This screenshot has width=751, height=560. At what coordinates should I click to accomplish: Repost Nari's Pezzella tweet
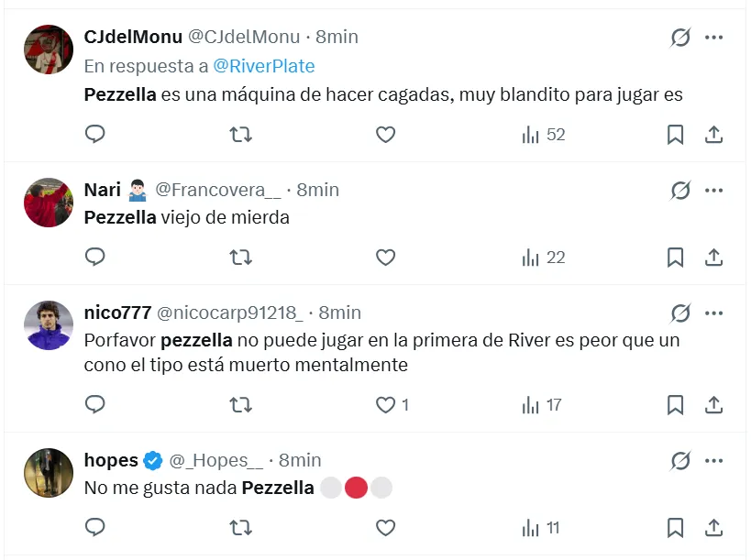[x=240, y=258]
